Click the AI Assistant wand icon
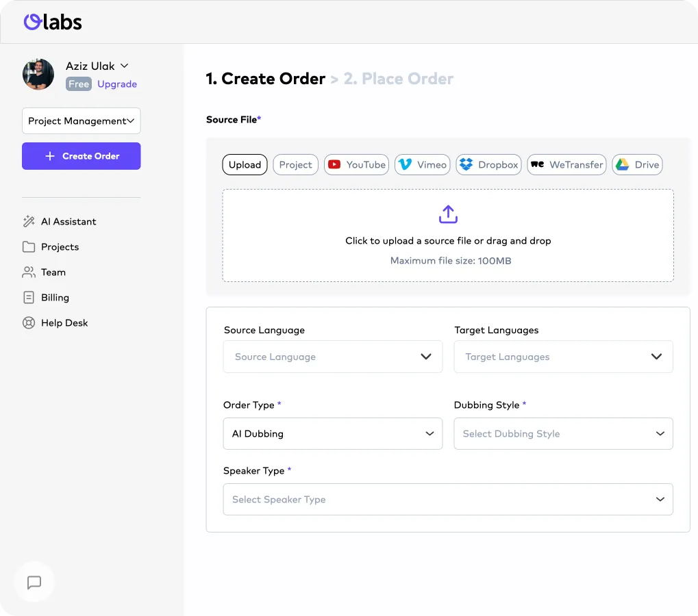This screenshot has height=616, width=698. coord(29,222)
